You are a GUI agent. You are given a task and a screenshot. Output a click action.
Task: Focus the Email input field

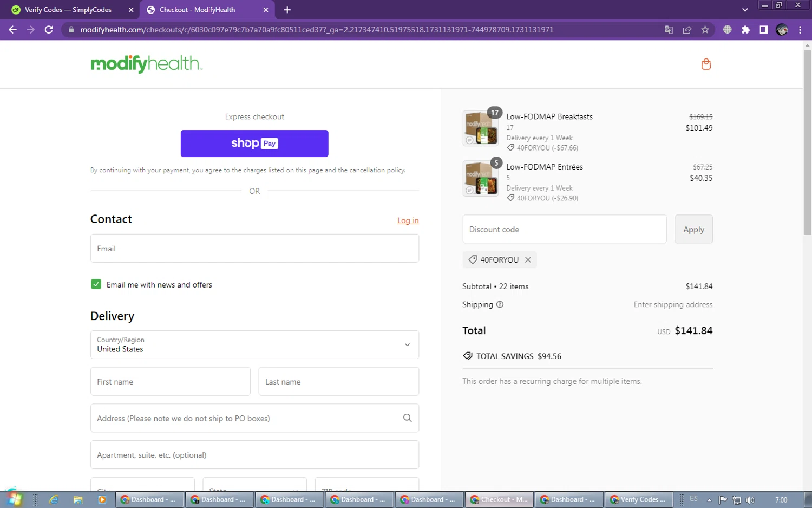[254, 249]
